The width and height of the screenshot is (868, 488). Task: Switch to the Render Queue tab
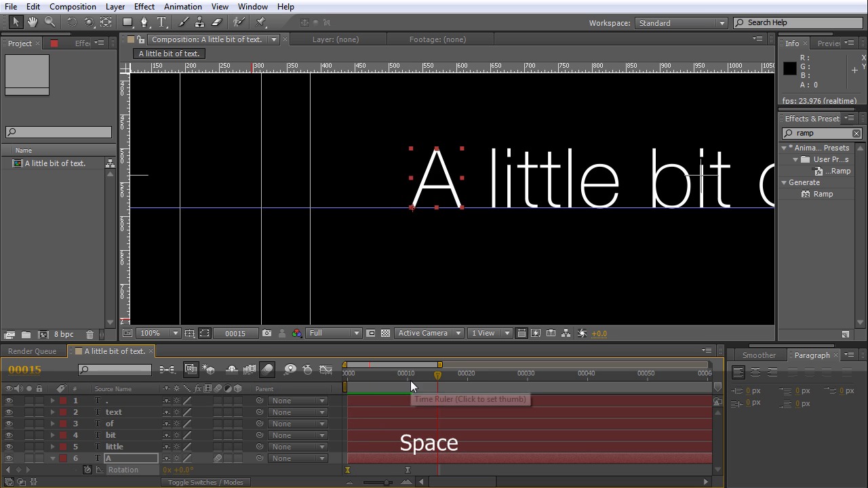coord(32,351)
